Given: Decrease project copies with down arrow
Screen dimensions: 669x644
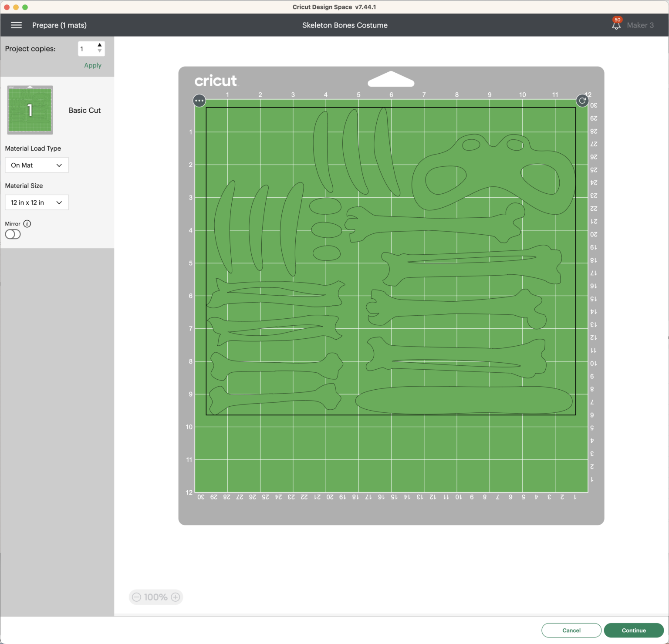Looking at the screenshot, I should [100, 51].
